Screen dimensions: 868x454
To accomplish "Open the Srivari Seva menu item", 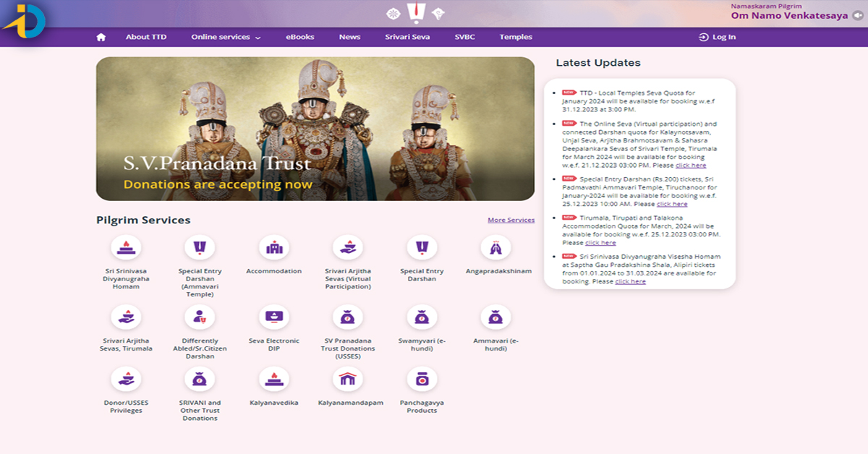I will coord(407,37).
